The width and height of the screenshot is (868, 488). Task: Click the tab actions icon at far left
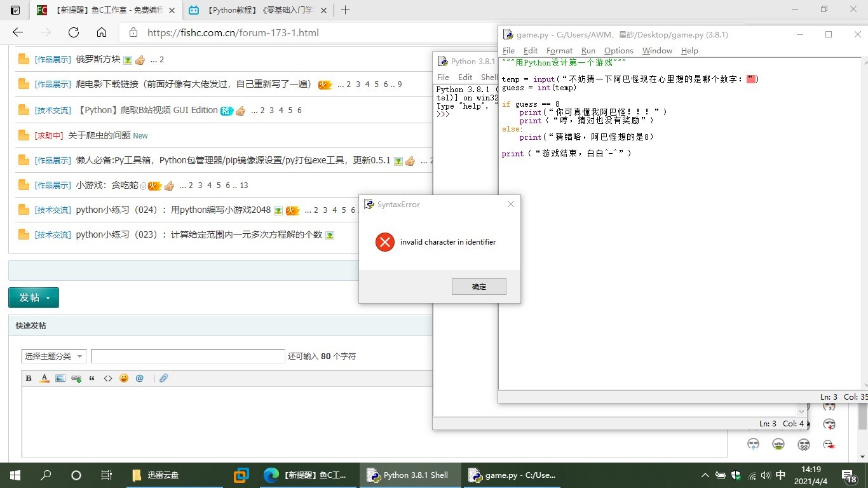pyautogui.click(x=15, y=10)
